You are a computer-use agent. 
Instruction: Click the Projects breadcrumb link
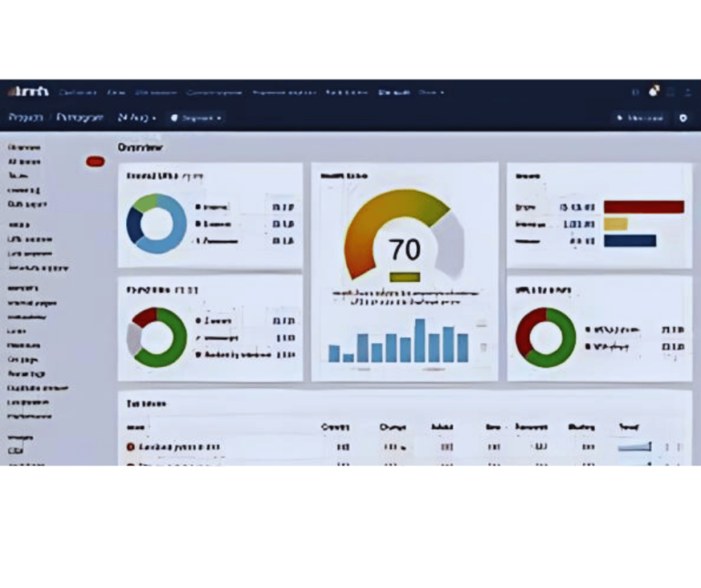point(26,118)
